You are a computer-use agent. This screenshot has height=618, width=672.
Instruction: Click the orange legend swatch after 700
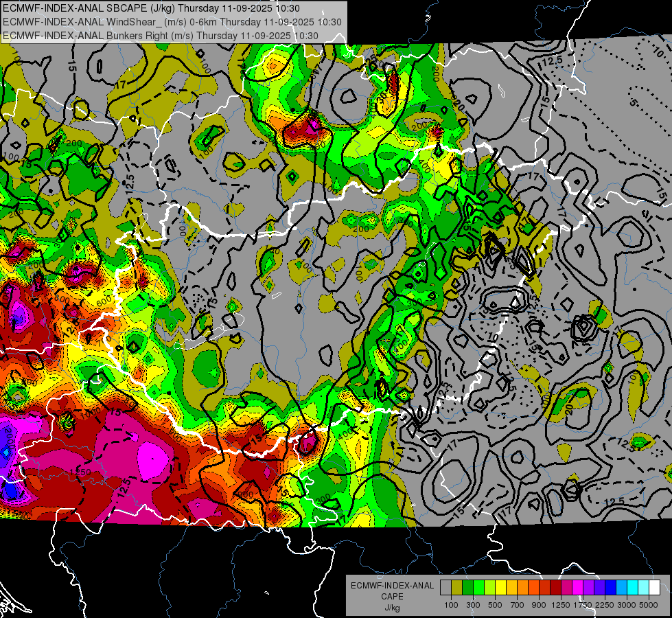[x=523, y=588]
